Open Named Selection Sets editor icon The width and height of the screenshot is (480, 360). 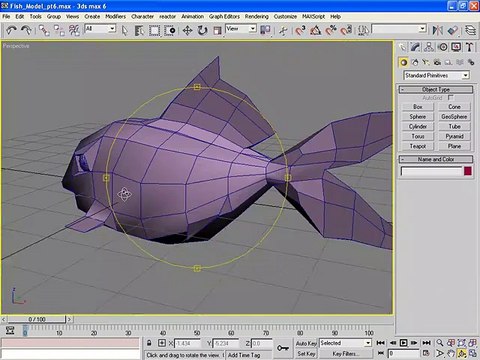click(363, 31)
